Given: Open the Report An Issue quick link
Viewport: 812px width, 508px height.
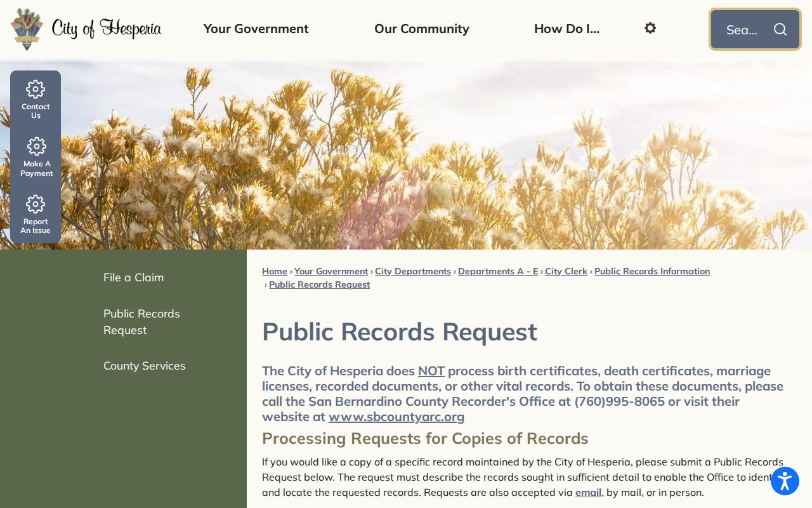Looking at the screenshot, I should click(36, 215).
